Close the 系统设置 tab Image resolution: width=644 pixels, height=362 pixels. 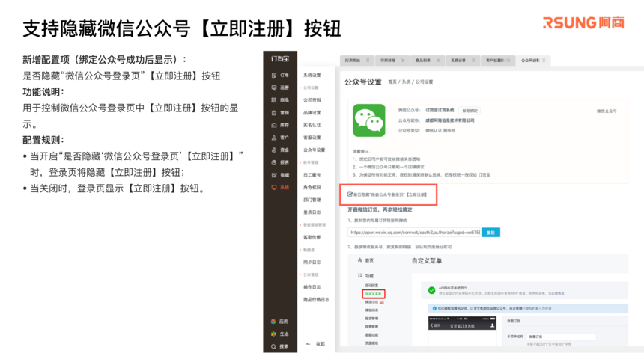click(x=474, y=61)
